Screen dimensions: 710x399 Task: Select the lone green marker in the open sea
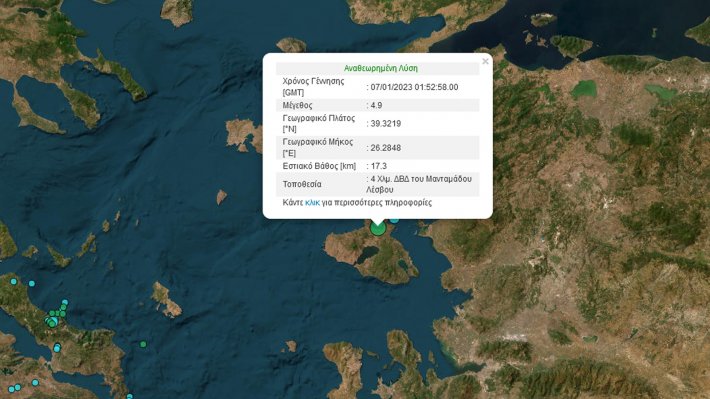pyautogui.click(x=143, y=344)
